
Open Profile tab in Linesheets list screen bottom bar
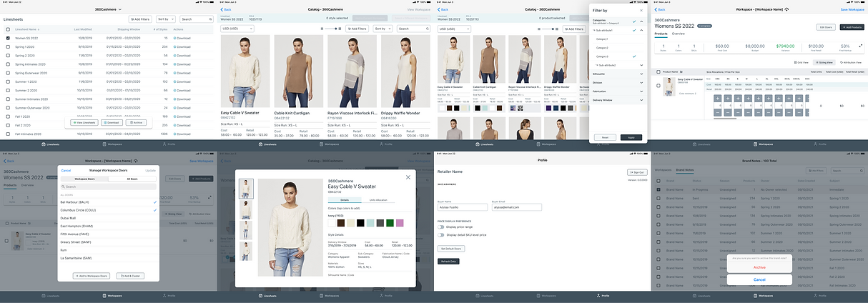[x=170, y=144]
